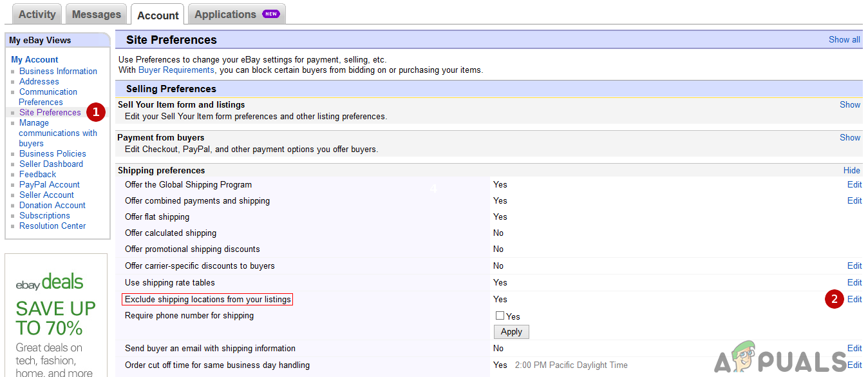
Task: Edit the Global Shipping Program setting
Action: pos(854,184)
